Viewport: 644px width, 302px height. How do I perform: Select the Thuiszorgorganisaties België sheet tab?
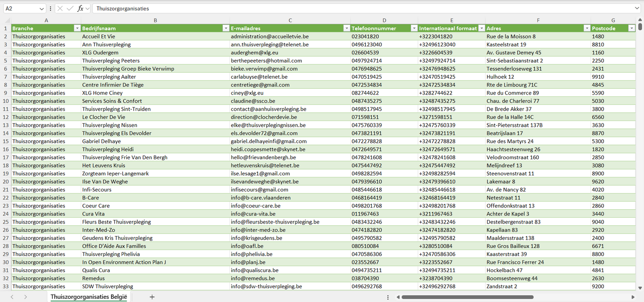click(x=89, y=297)
